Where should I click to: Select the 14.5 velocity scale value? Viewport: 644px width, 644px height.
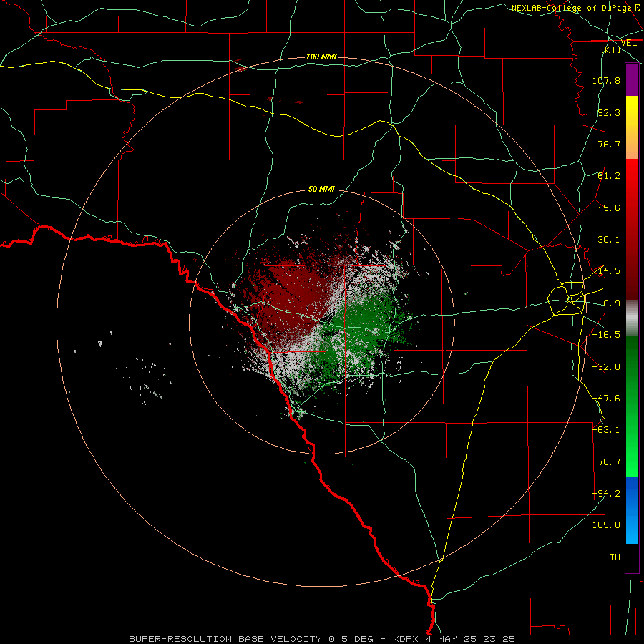click(609, 271)
